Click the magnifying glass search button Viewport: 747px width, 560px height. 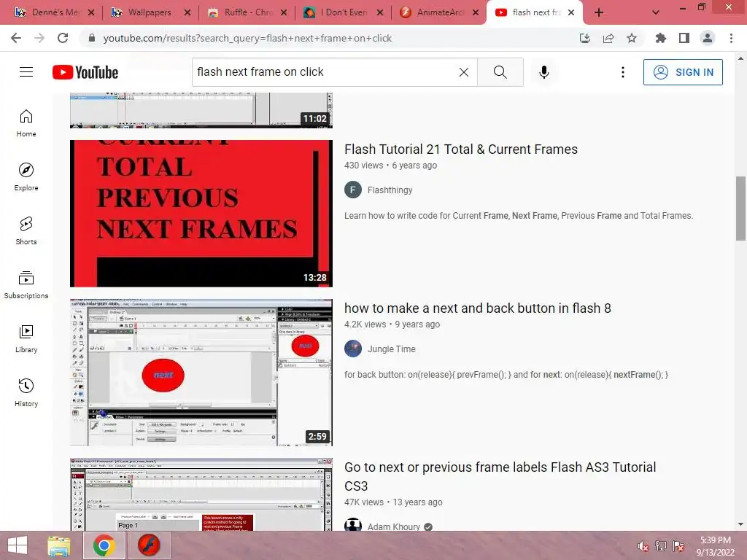click(500, 72)
